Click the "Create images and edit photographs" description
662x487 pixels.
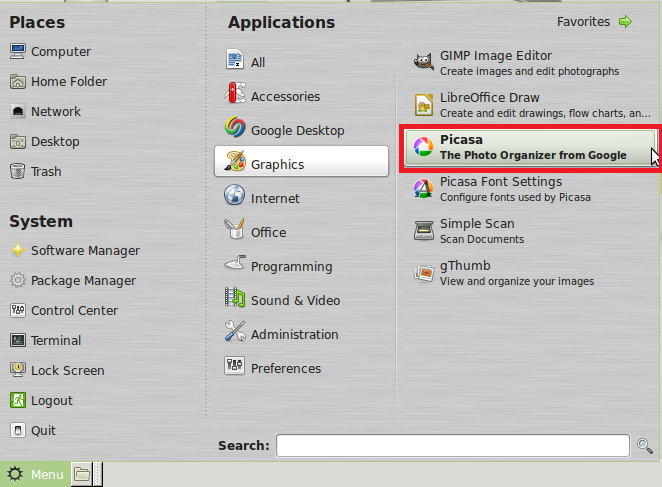click(529, 71)
